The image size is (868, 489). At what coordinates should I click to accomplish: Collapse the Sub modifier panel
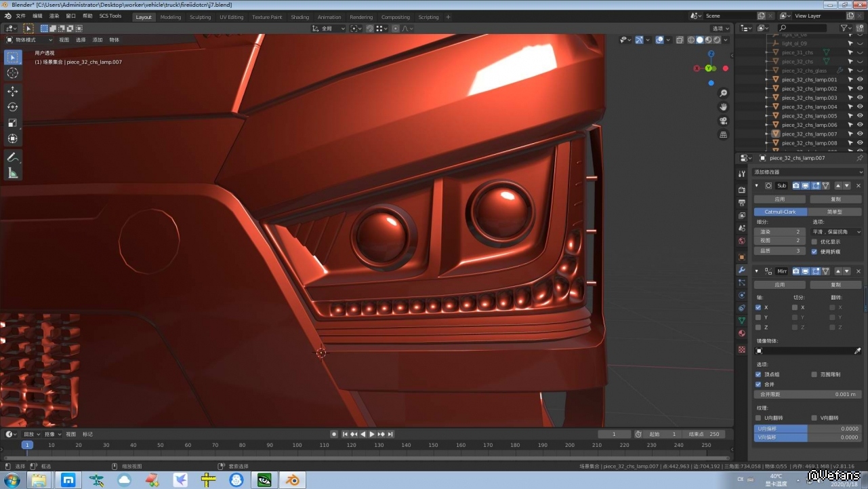click(757, 186)
